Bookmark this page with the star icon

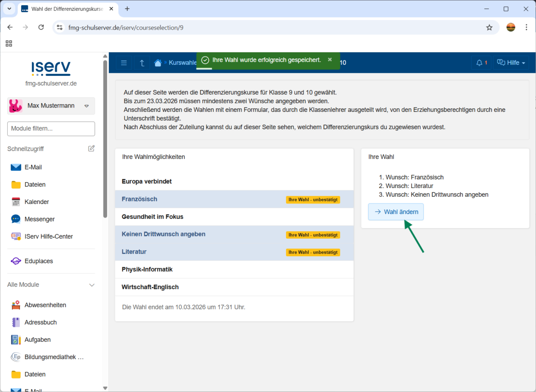click(x=489, y=27)
